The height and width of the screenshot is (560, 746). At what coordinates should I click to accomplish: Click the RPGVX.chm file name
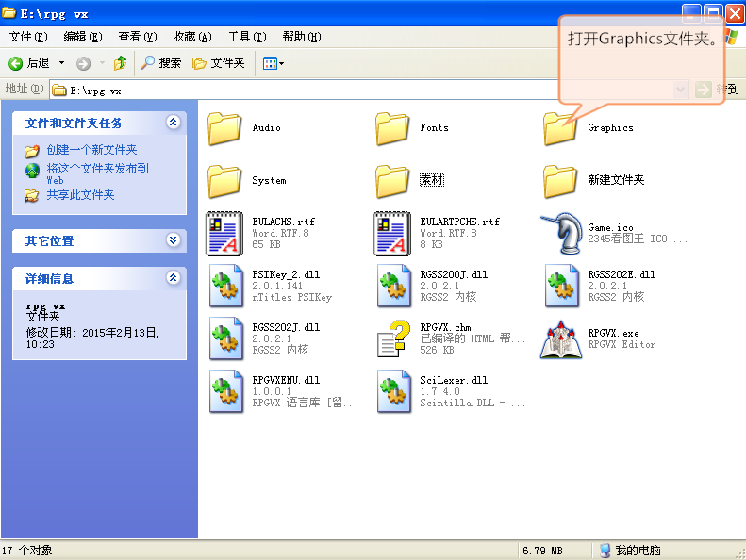pos(445,327)
